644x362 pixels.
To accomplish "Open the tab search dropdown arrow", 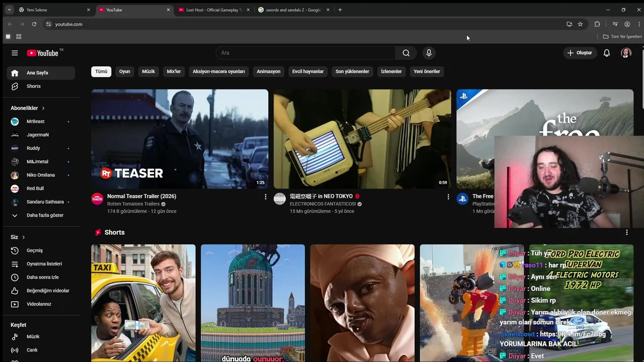I will (9, 10).
